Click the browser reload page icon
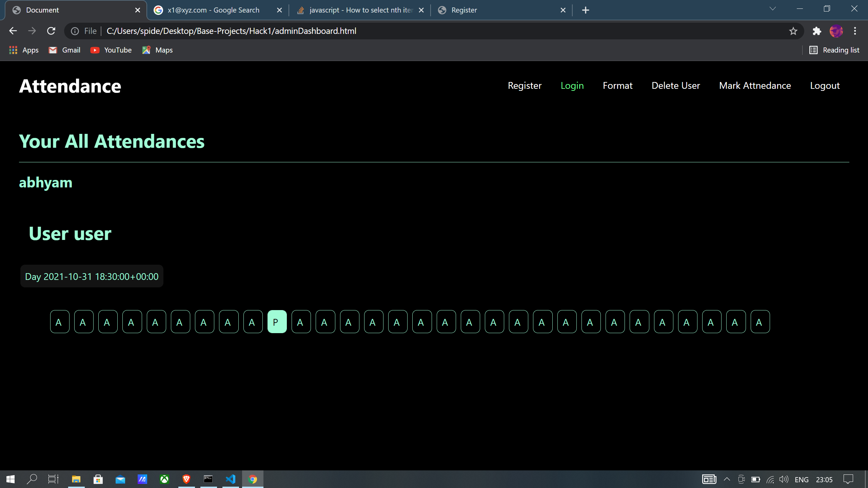The image size is (868, 488). click(x=51, y=31)
